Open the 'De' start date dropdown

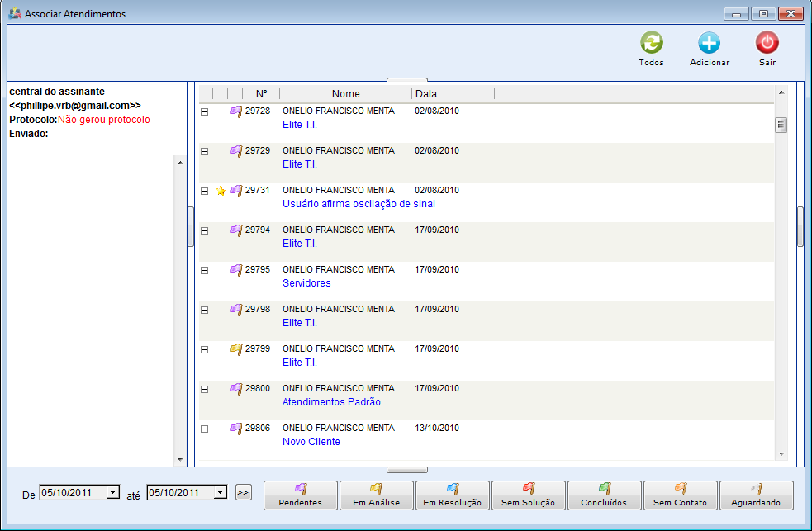tap(113, 493)
